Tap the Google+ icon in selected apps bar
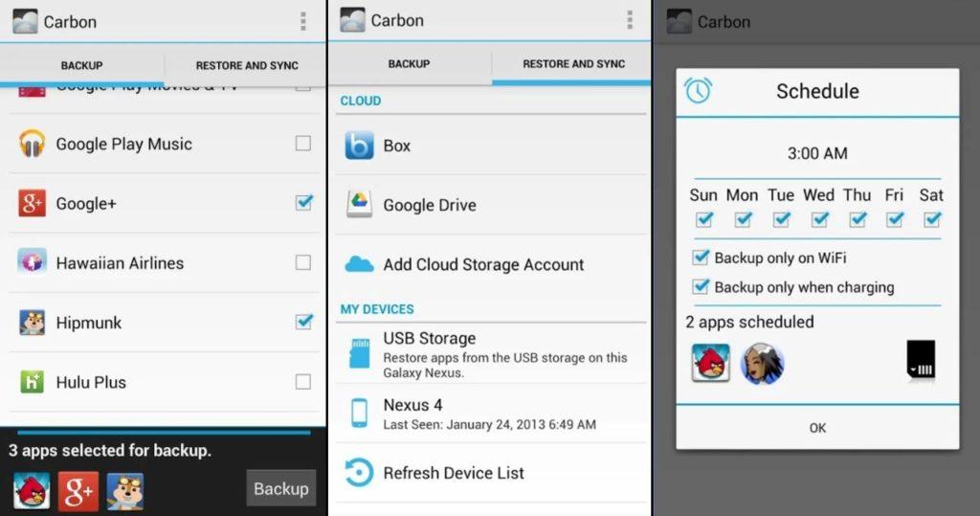Viewport: 980px width, 516px height. [78, 490]
